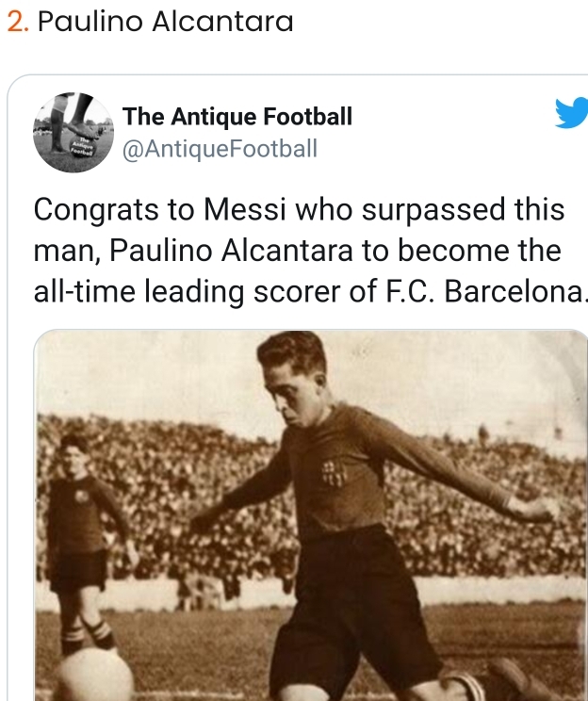Open the @AntiqueFootball handle link

(220, 149)
